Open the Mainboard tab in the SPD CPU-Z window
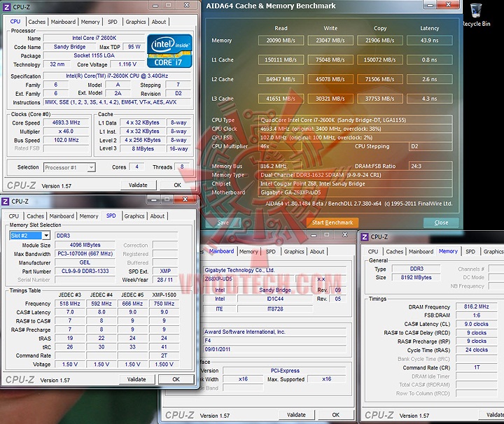Screen dimensions: 504x424 click(62, 216)
